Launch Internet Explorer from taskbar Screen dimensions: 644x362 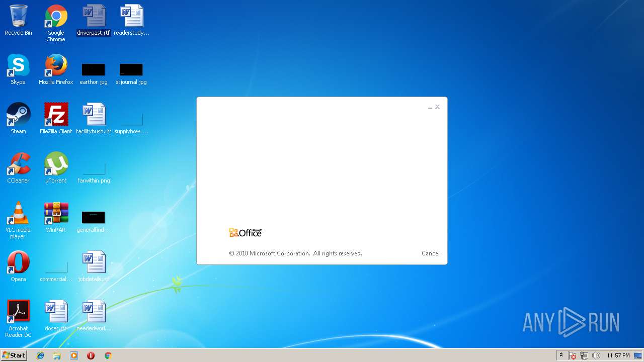pyautogui.click(x=40, y=355)
